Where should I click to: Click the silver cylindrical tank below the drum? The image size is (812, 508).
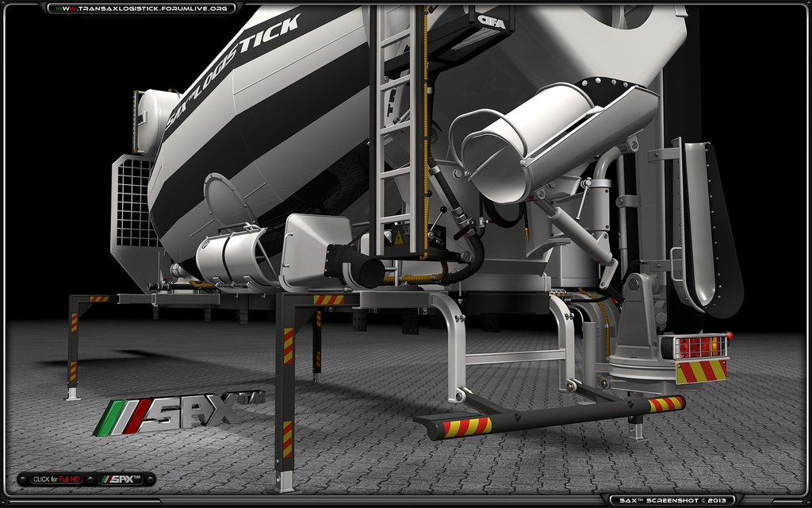232,256
